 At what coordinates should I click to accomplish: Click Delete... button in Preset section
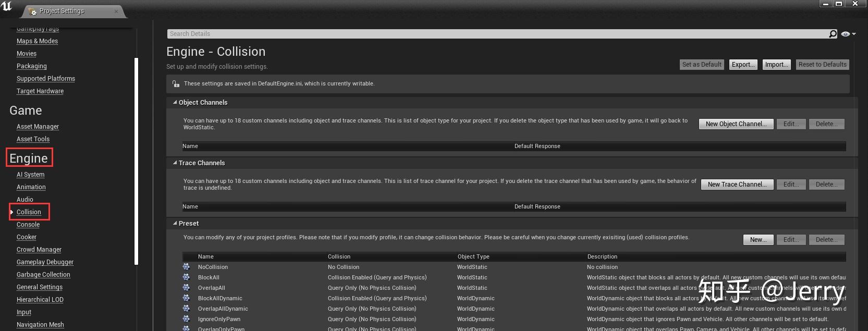827,240
